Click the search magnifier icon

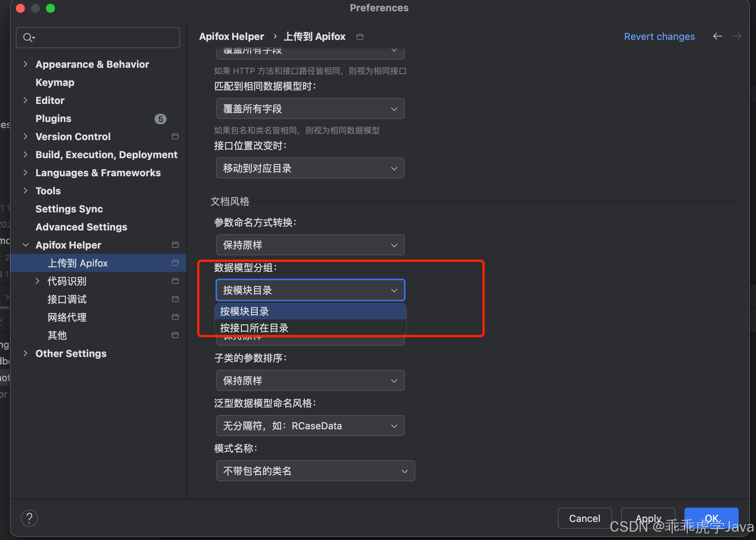pos(28,37)
